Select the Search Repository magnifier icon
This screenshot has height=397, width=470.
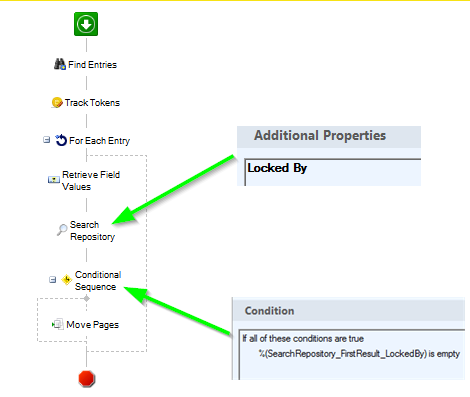tap(62, 230)
